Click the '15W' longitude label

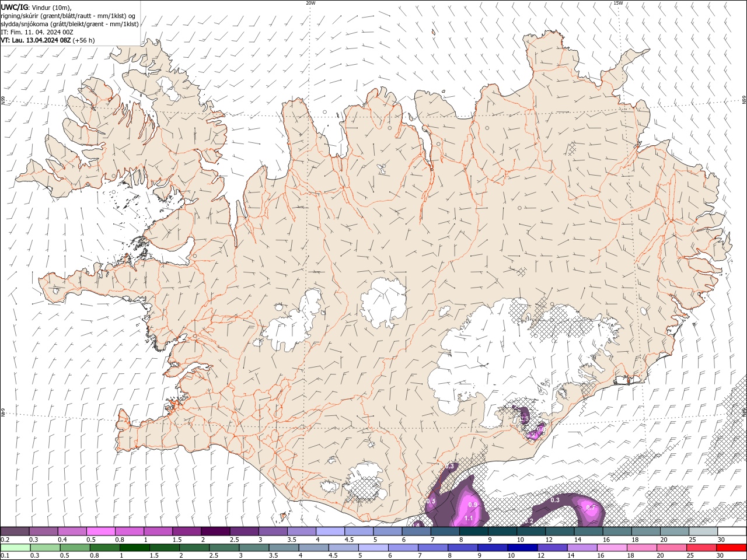618,3
